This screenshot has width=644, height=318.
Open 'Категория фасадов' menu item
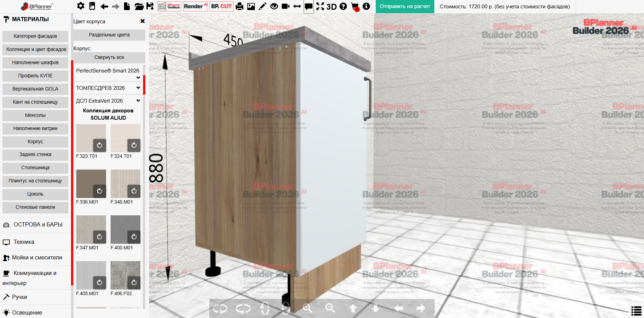pos(35,36)
